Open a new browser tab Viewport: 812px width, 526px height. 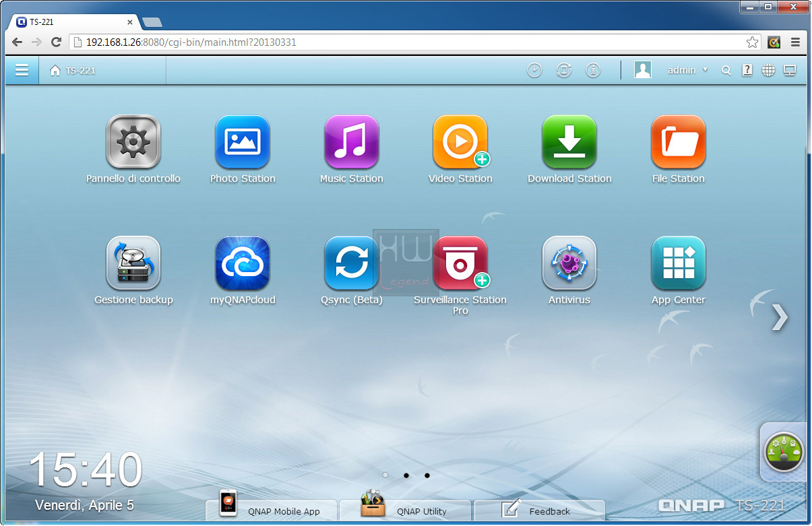[152, 22]
